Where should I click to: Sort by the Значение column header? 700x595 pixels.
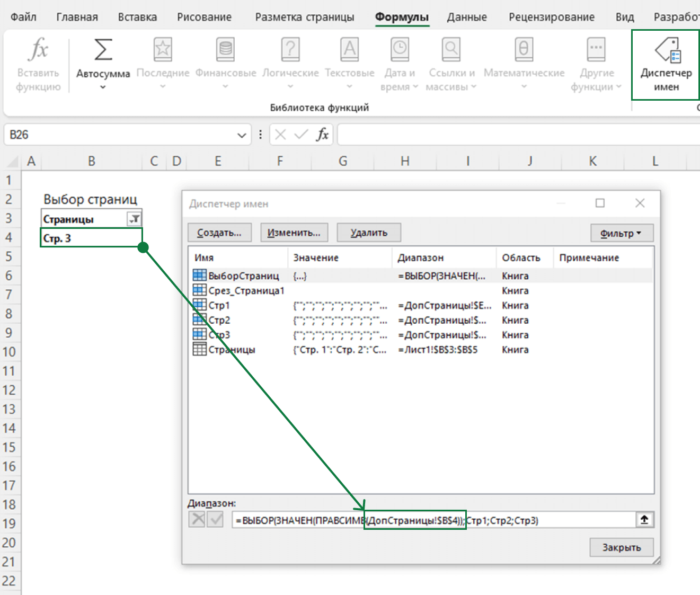(340, 257)
